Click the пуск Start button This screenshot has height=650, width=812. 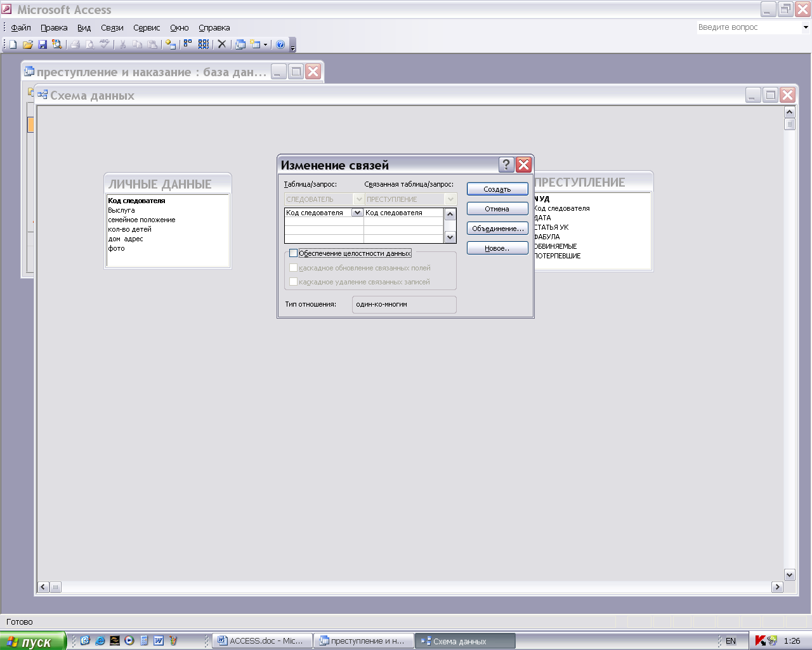point(33,641)
